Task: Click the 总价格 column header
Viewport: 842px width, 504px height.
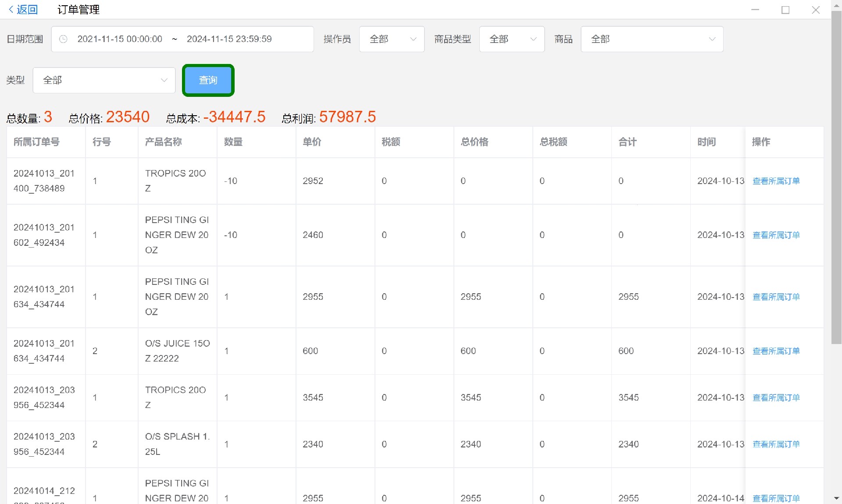Action: (475, 142)
